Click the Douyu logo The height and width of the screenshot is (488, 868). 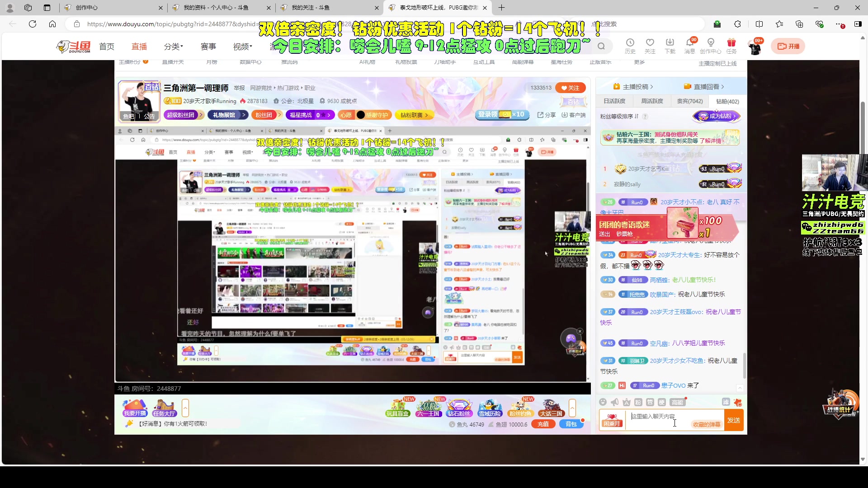[x=74, y=46]
